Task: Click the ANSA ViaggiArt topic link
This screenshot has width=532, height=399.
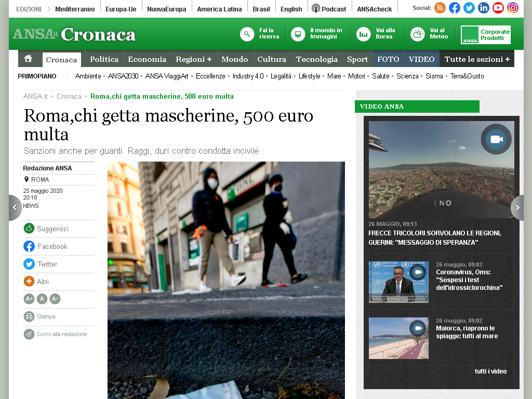Action: tap(167, 76)
